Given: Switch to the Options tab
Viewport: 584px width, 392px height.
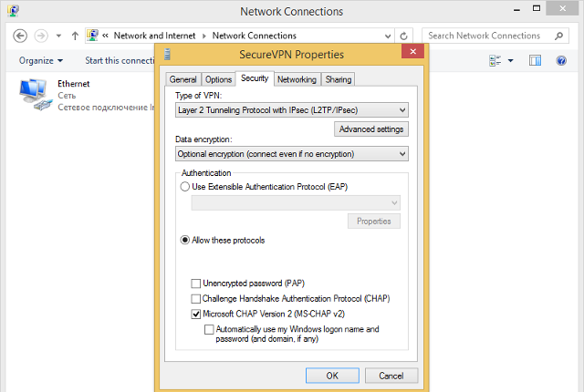Looking at the screenshot, I should pyautogui.click(x=219, y=79).
